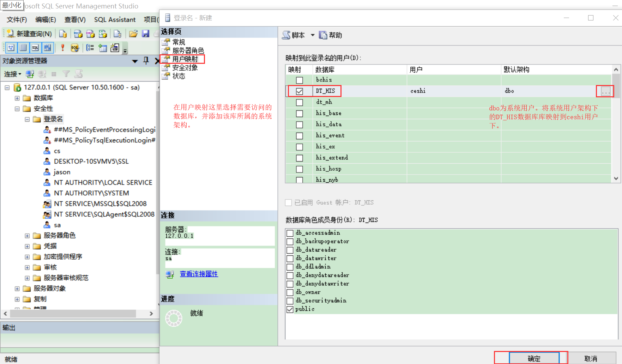Click the Object Explorer disconnect icon
Viewport: 622px width, 364px height.
[42, 74]
